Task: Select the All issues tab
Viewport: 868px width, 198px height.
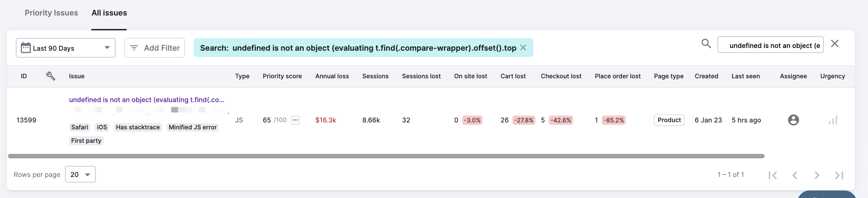Action: click(109, 13)
